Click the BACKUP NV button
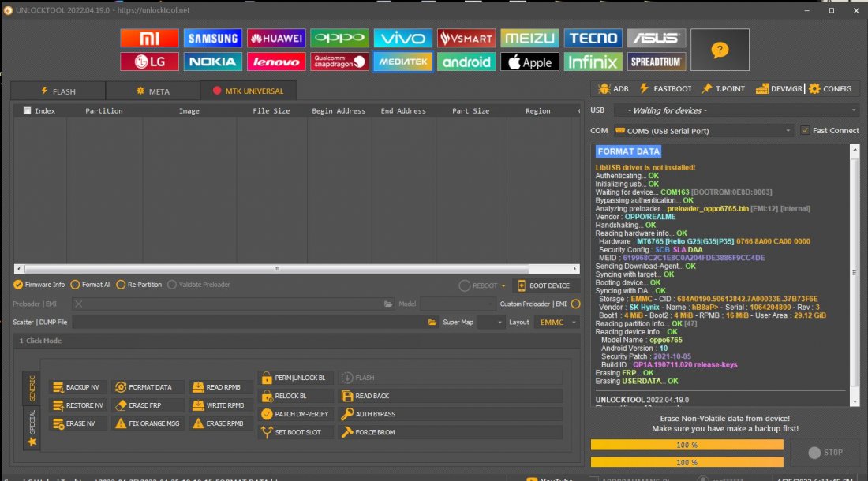Image resolution: width=868 pixels, height=481 pixels. (x=77, y=387)
